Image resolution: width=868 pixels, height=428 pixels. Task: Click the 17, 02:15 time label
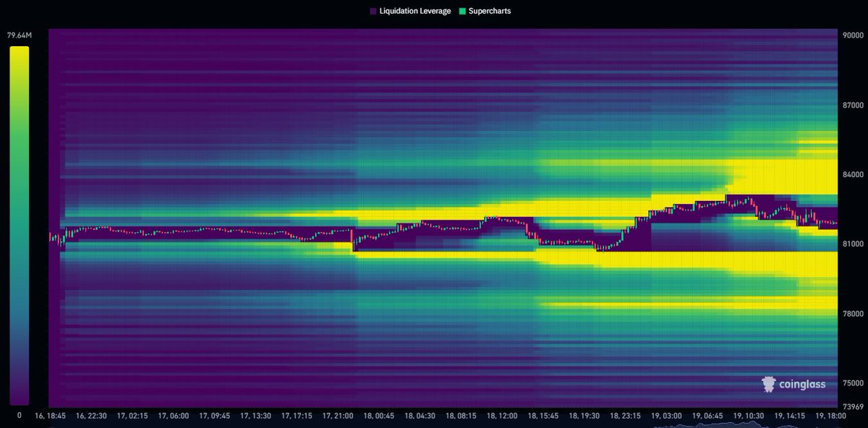tap(132, 416)
